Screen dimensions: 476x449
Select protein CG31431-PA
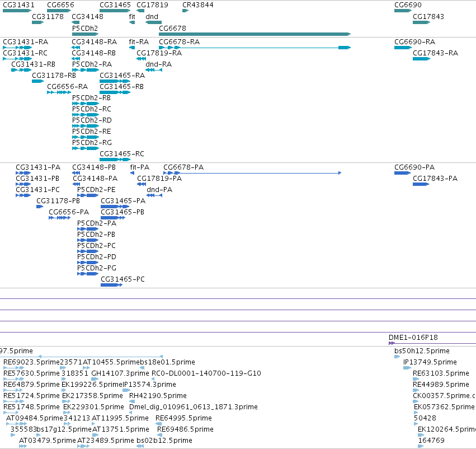tap(38, 167)
